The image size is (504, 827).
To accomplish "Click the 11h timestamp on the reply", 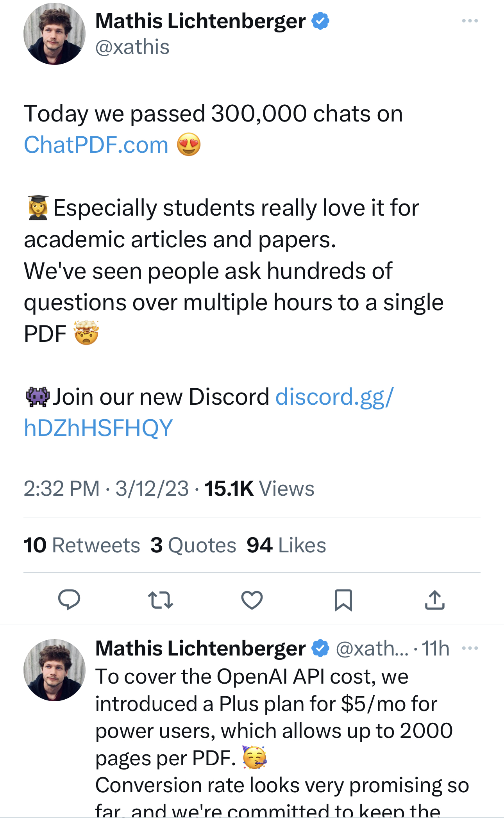I will coord(436,648).
